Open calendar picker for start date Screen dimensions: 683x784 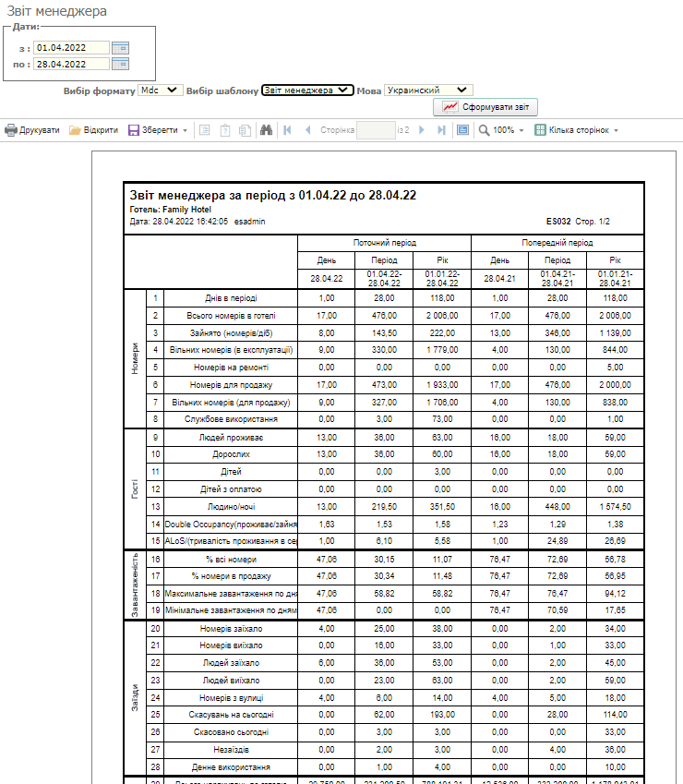(120, 47)
